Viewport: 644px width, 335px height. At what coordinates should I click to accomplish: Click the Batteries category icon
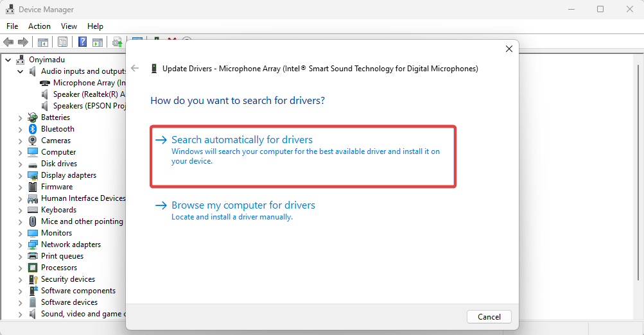[x=33, y=117]
